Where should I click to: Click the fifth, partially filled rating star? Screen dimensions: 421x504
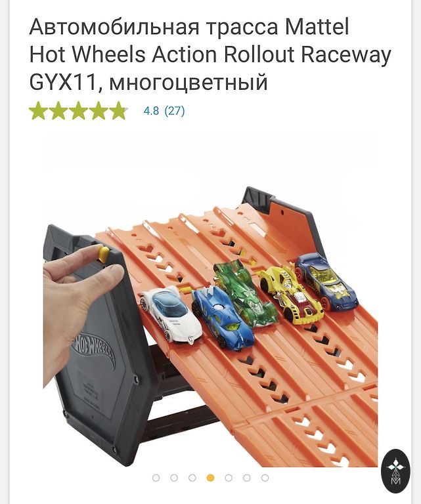point(118,111)
